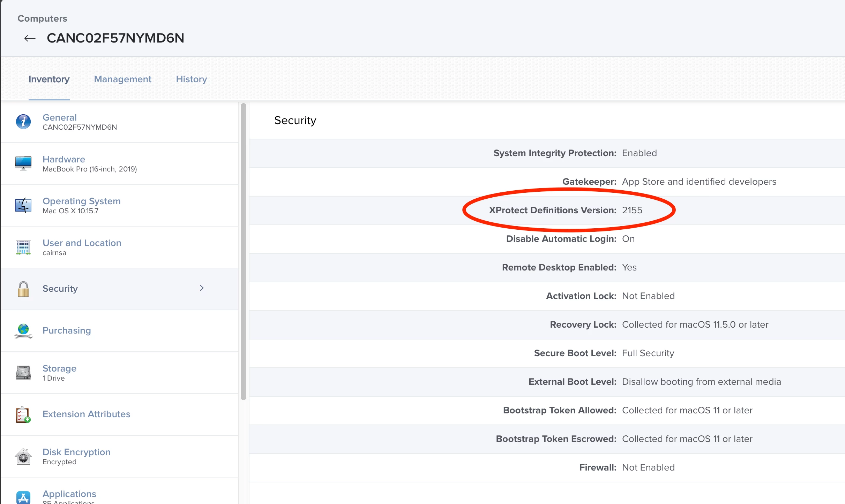Click the Extension Attributes clipboard icon
The image size is (845, 504).
point(23,414)
